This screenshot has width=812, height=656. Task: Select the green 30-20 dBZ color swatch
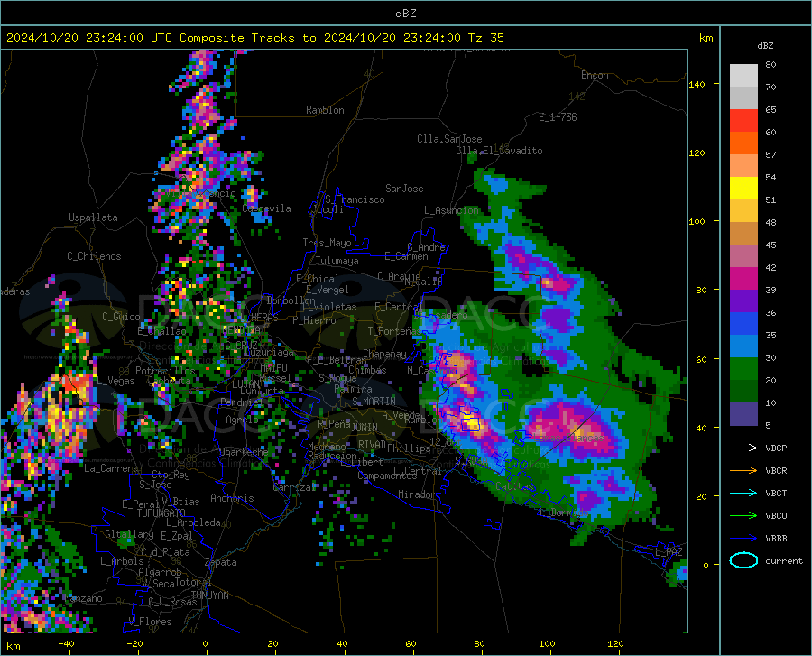pyautogui.click(x=743, y=369)
